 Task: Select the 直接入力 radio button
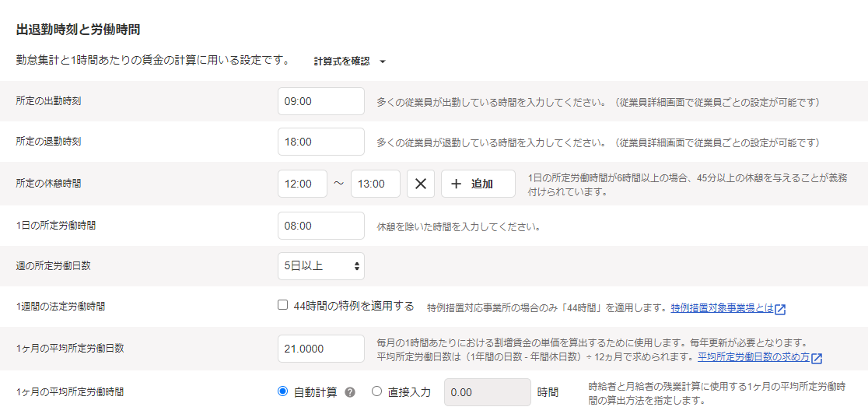(x=377, y=391)
